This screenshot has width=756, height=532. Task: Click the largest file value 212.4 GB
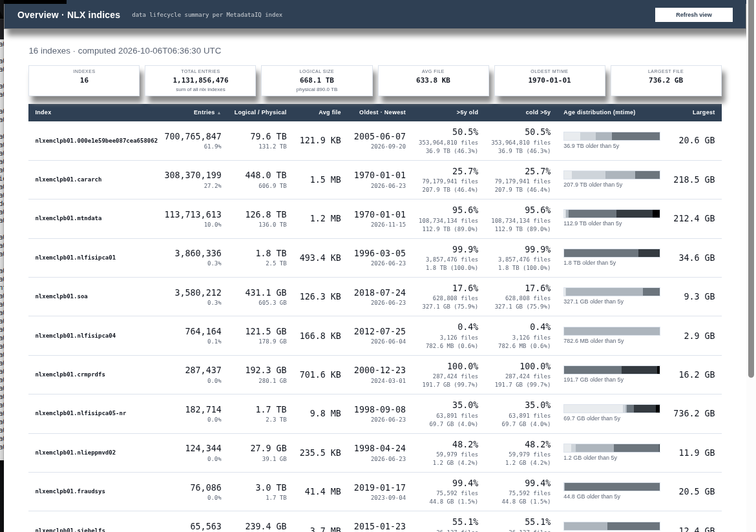pos(694,218)
